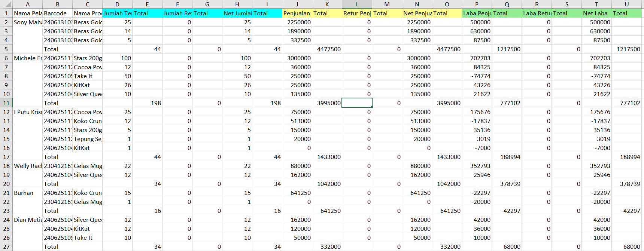
Task: Click the Barcode header cell
Action: tap(57, 13)
